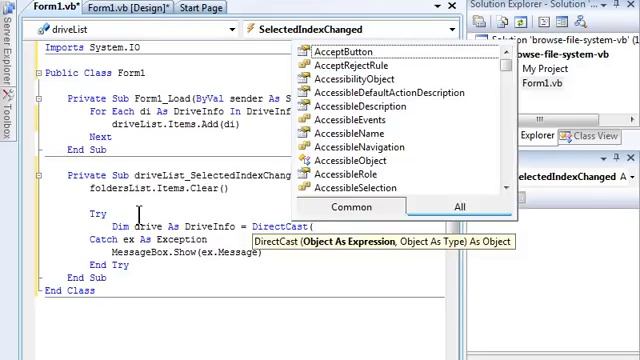Click the Solution Explorer Properties toolbar icon

tap(479, 21)
